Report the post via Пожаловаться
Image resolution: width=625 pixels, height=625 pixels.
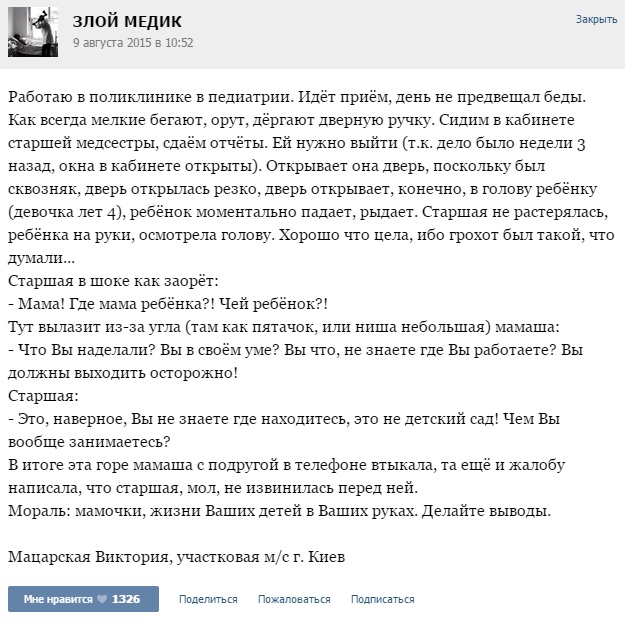(x=294, y=599)
